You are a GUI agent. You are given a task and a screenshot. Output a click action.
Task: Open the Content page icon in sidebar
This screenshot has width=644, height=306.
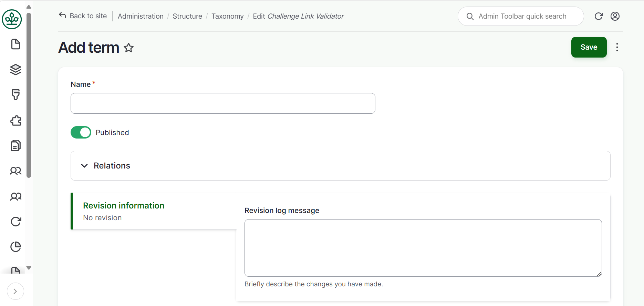[x=15, y=44]
